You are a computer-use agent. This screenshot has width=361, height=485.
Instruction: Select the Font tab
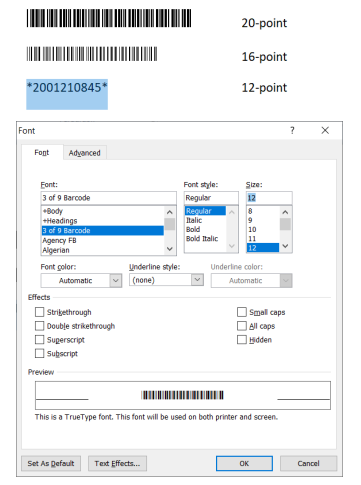click(x=42, y=152)
